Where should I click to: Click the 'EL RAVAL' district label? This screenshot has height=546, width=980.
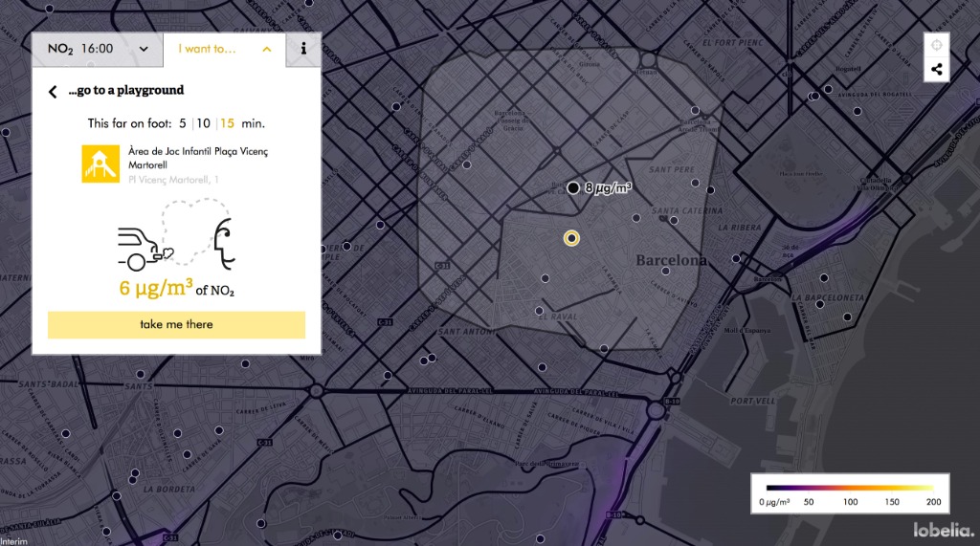coord(558,317)
